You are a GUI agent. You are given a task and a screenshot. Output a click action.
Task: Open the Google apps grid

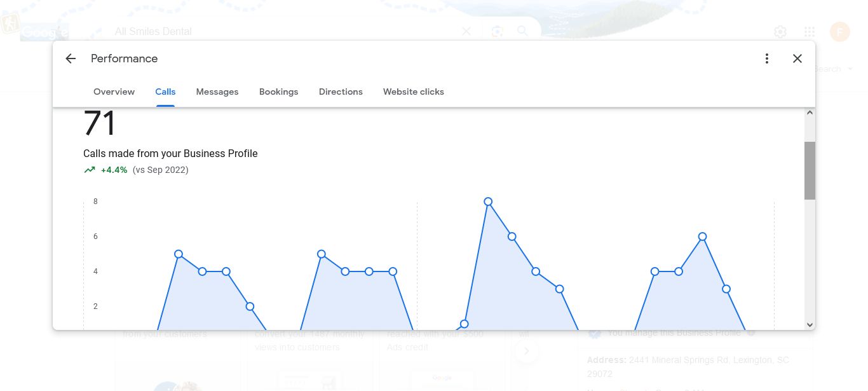pyautogui.click(x=810, y=32)
